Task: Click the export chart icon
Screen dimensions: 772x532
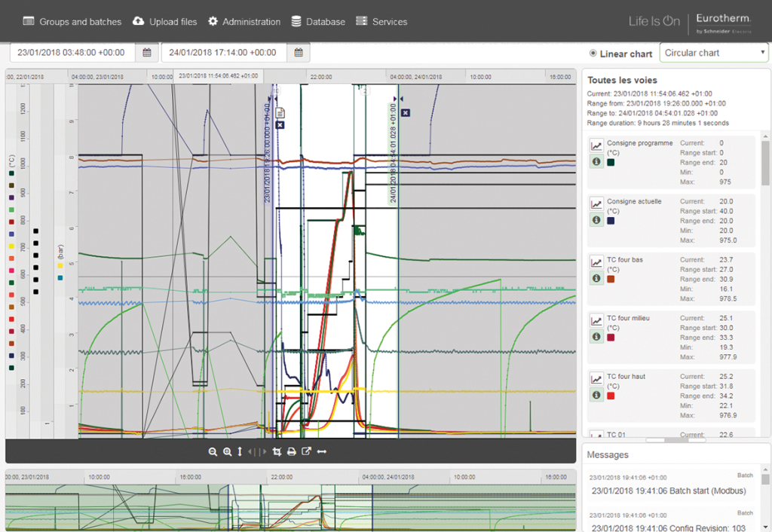Action: (x=306, y=451)
